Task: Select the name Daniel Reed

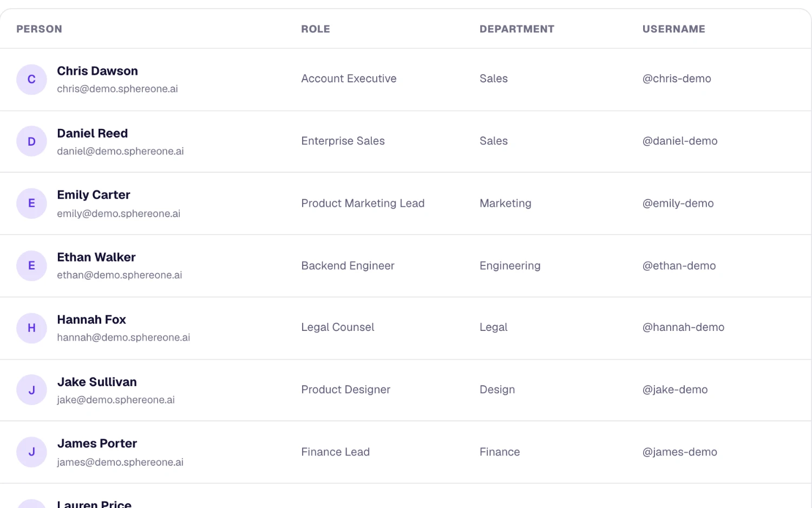Action: (93, 133)
